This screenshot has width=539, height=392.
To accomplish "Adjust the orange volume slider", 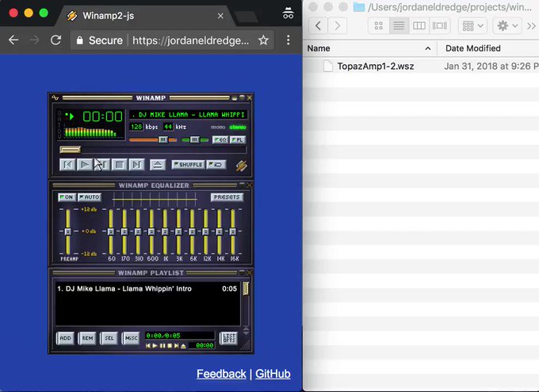I will [153, 140].
